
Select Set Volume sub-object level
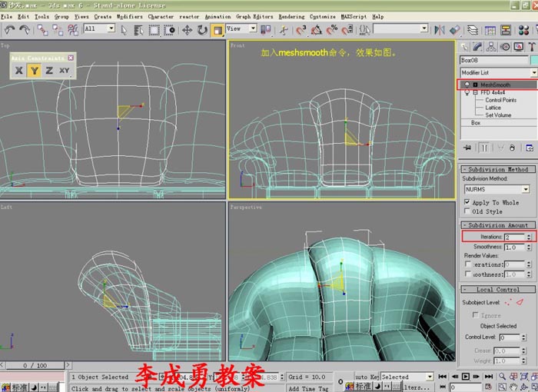(498, 115)
